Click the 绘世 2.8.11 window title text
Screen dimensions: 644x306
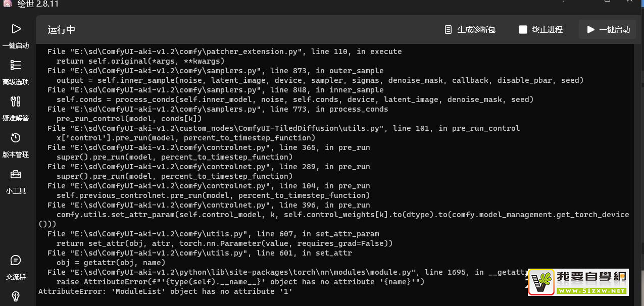(37, 4)
